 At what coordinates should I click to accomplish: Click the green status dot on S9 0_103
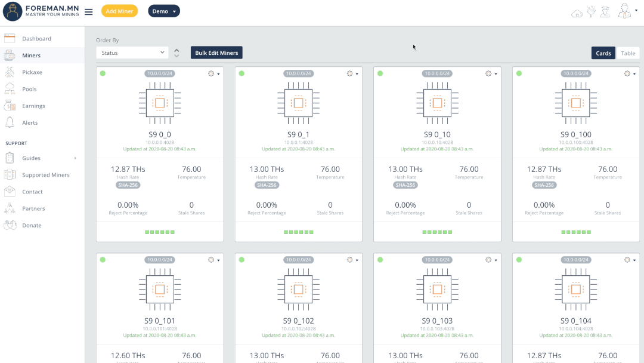pos(380,260)
